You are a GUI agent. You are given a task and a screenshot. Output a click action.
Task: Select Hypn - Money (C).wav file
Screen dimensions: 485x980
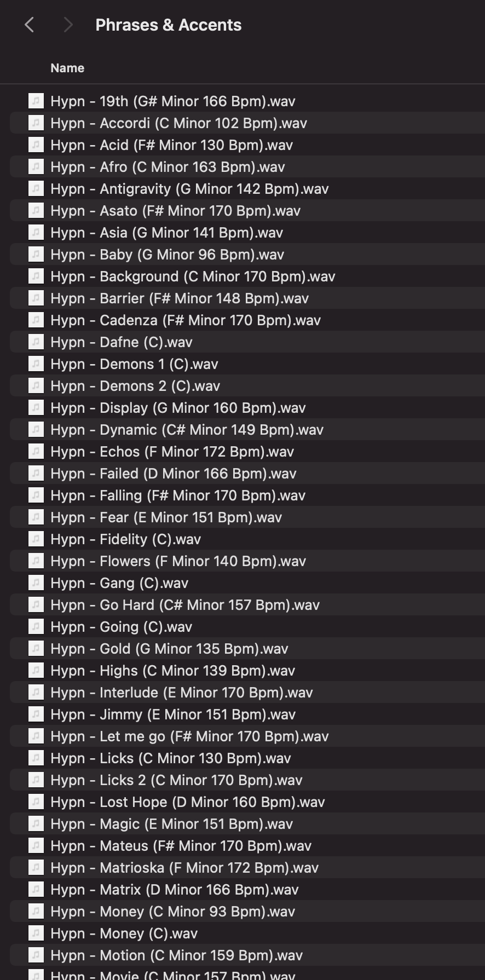point(124,933)
